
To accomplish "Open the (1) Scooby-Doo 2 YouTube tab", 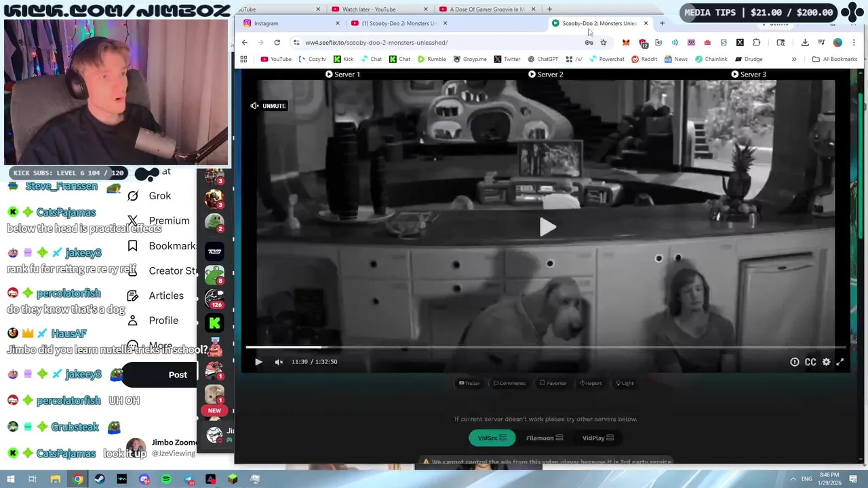I will 399,23.
